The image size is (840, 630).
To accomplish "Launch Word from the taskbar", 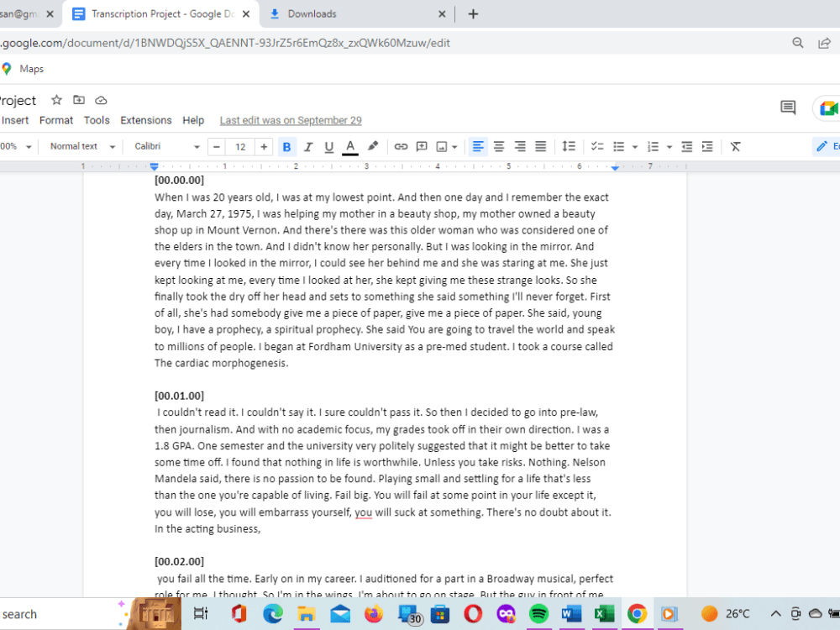I will [571, 614].
